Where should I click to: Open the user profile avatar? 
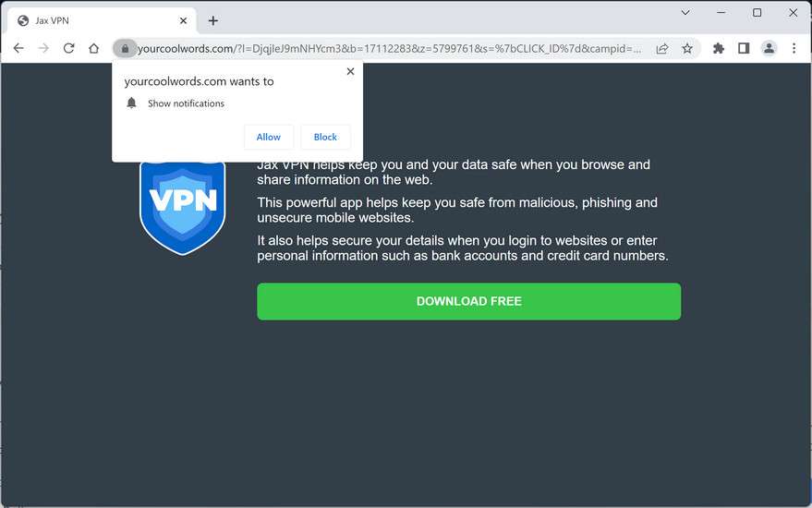769,49
